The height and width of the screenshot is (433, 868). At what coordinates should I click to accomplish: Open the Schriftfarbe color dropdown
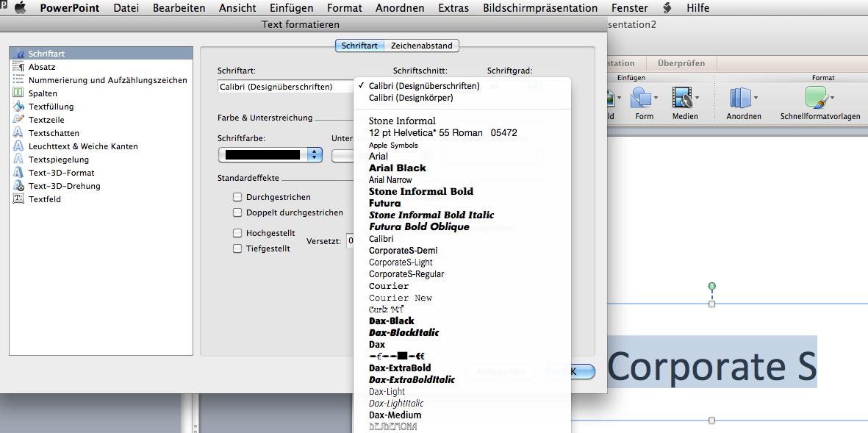pos(270,155)
